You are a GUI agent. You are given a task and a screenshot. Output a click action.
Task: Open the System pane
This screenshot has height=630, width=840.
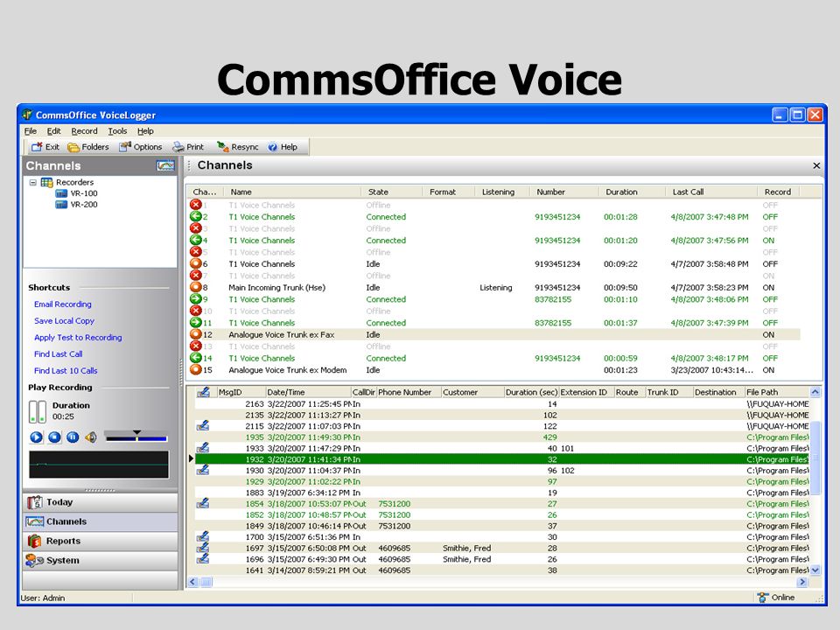[x=100, y=560]
